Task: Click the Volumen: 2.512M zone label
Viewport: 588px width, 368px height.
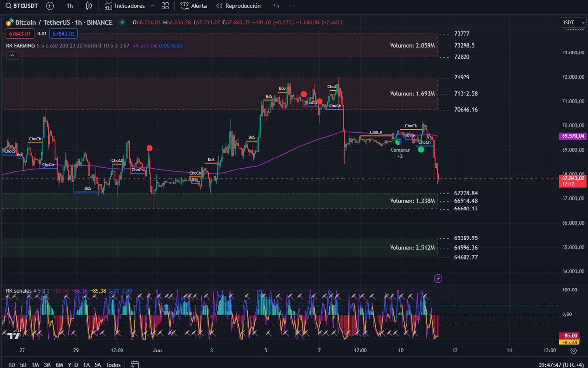Action: coord(413,248)
